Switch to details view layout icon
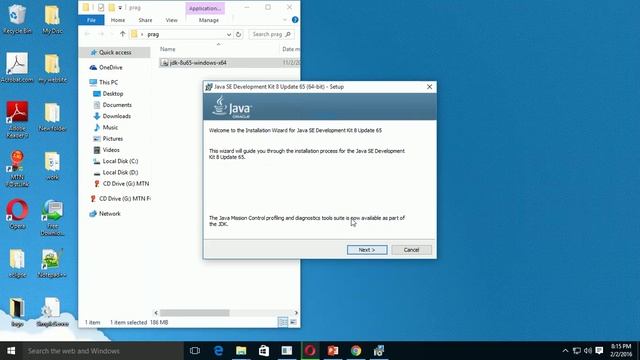640x360 pixels. 282,322
